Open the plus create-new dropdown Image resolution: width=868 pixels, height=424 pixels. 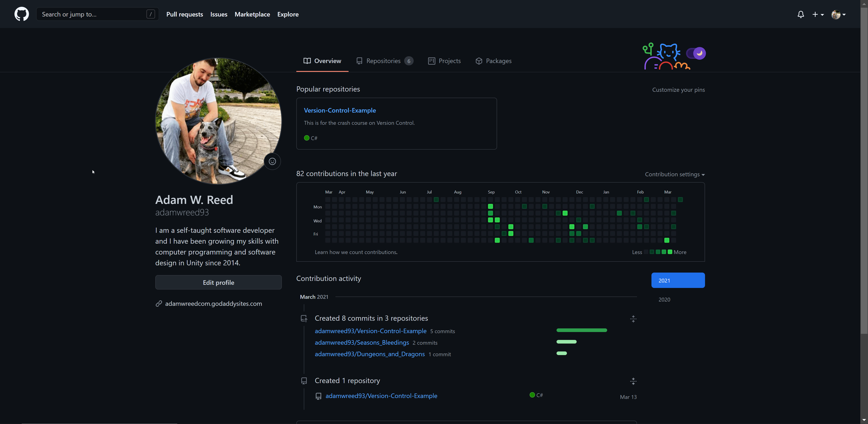coord(818,14)
